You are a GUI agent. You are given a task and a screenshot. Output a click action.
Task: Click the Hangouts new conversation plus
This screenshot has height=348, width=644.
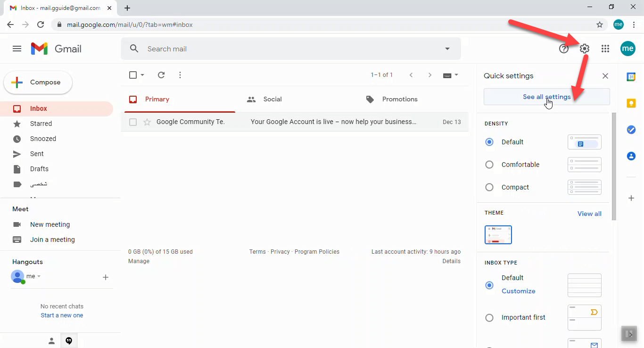[106, 277]
